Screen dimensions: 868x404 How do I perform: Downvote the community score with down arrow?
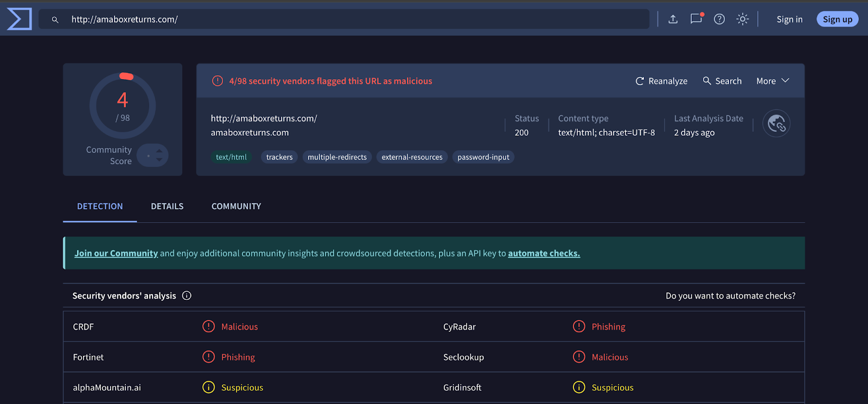(x=159, y=160)
